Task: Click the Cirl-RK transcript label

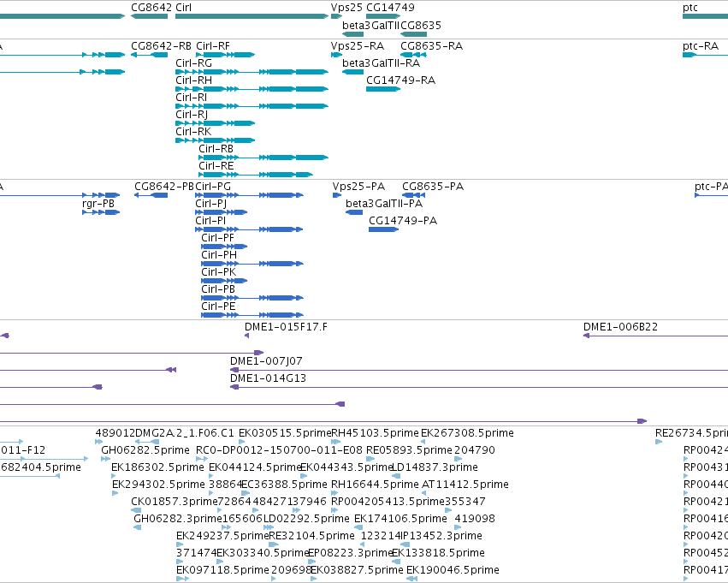Action: click(x=193, y=132)
